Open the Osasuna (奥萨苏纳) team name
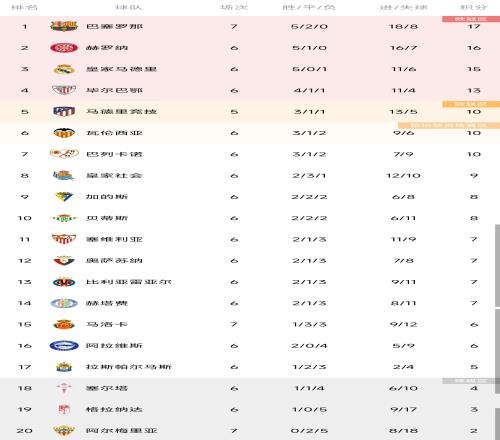 114,261
